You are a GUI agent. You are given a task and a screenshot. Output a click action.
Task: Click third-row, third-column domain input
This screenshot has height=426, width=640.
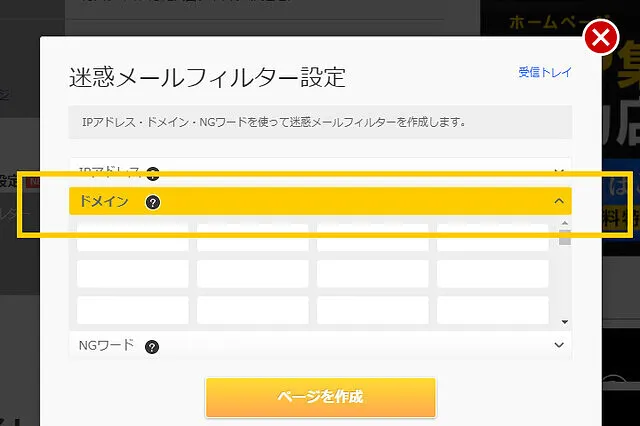[372, 309]
